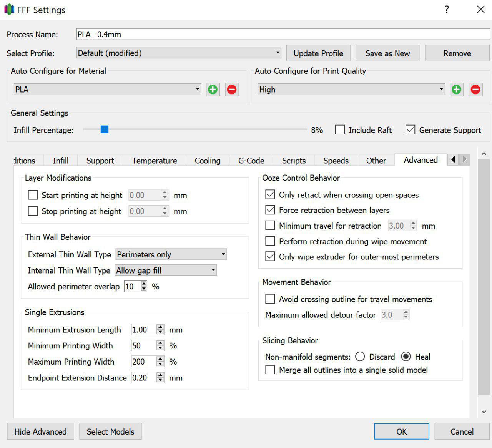Remove the High print quality preset
This screenshot has width=492, height=448.
point(475,90)
